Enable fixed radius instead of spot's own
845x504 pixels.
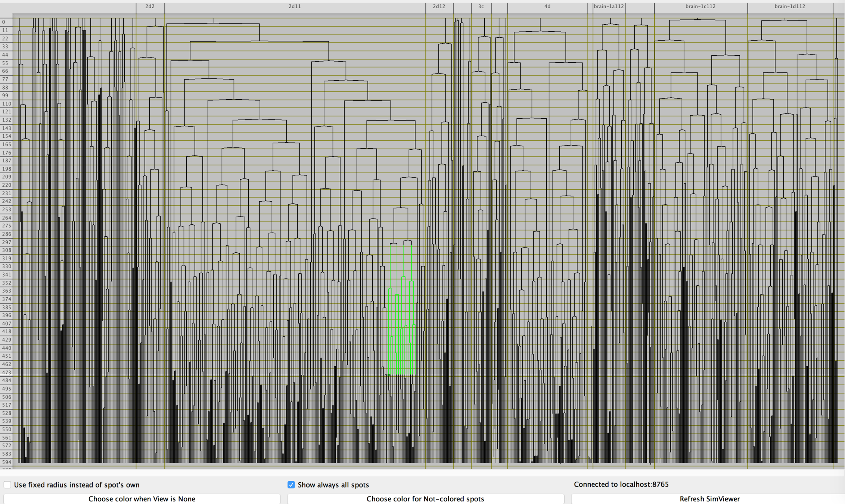click(x=7, y=485)
